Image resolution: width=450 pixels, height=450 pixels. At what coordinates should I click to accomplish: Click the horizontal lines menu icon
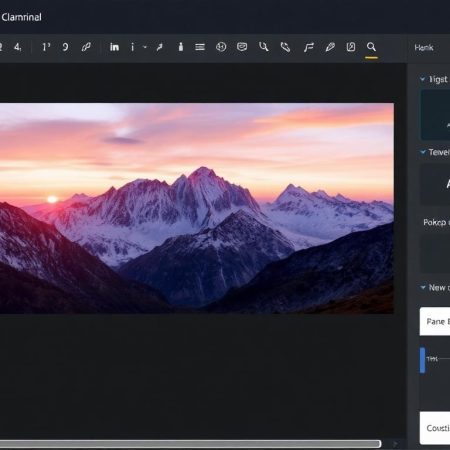click(x=200, y=47)
